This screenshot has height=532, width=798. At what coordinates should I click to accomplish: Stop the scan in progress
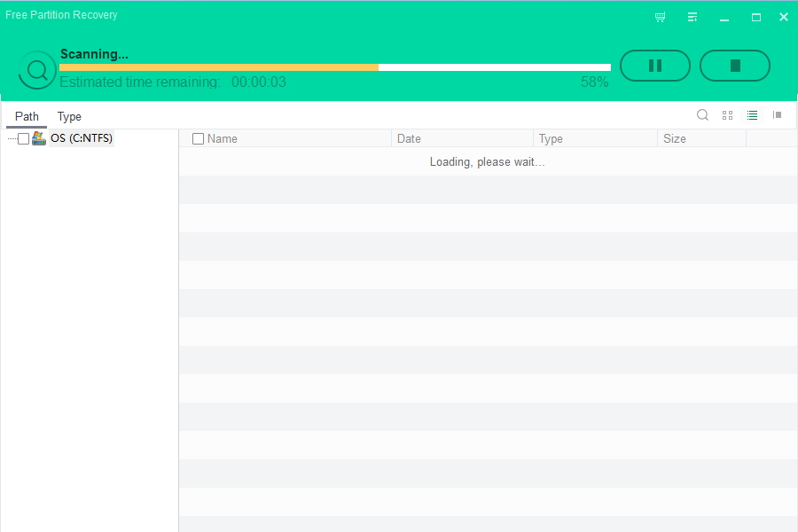tap(734, 66)
